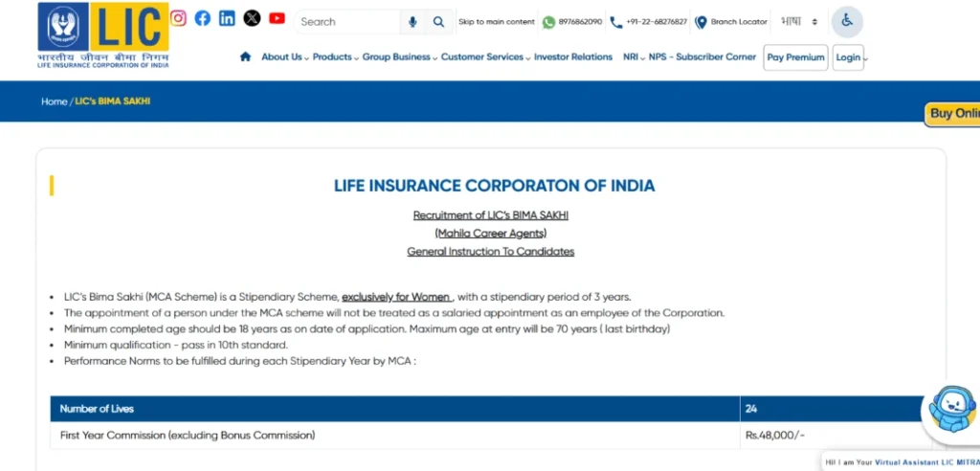Viewport: 980px width, 471px height.
Task: Open the Customer Services dropdown
Action: [484, 57]
